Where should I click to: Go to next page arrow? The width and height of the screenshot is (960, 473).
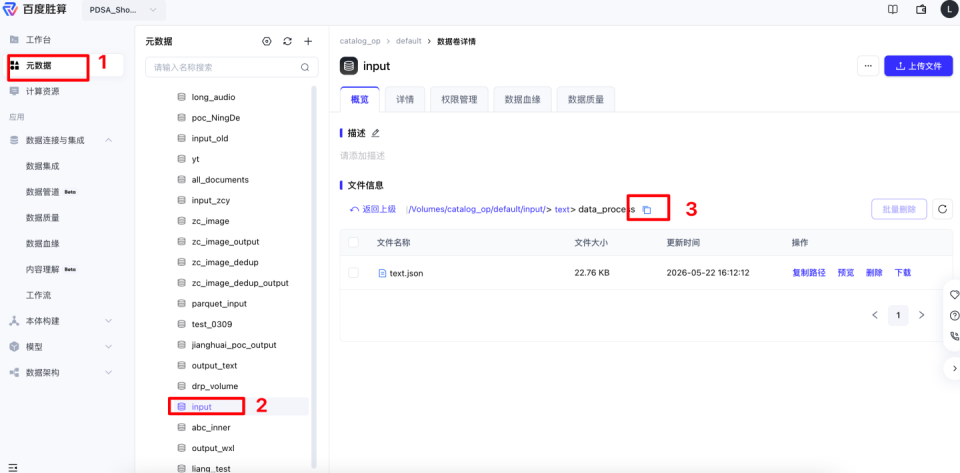(x=921, y=315)
